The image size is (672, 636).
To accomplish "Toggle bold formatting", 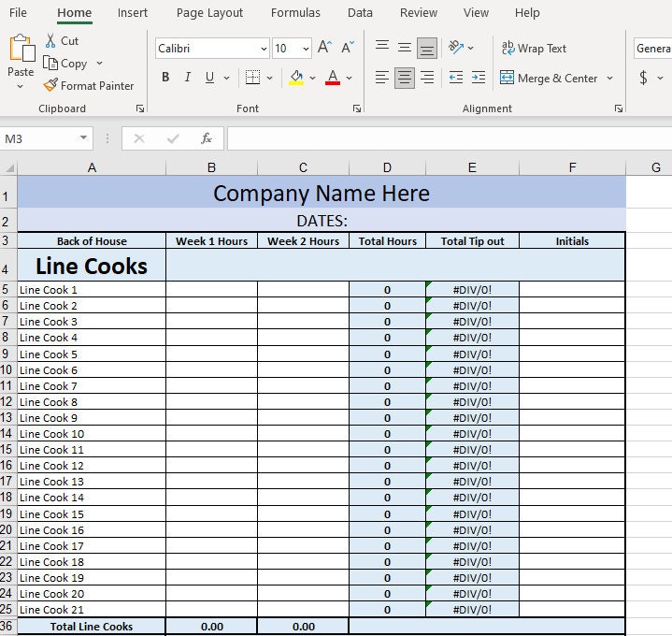I will [x=165, y=78].
